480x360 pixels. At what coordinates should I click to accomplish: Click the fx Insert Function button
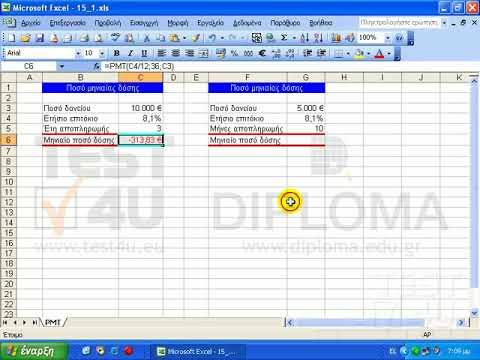97,67
